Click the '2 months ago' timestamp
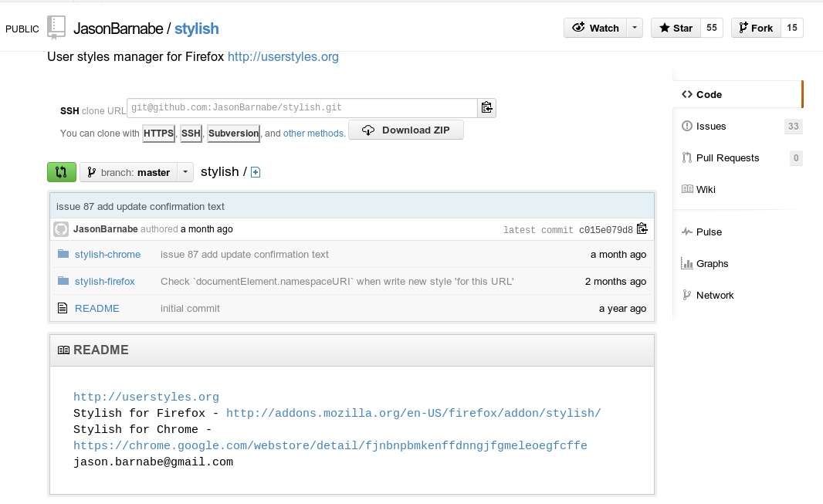 click(x=615, y=281)
